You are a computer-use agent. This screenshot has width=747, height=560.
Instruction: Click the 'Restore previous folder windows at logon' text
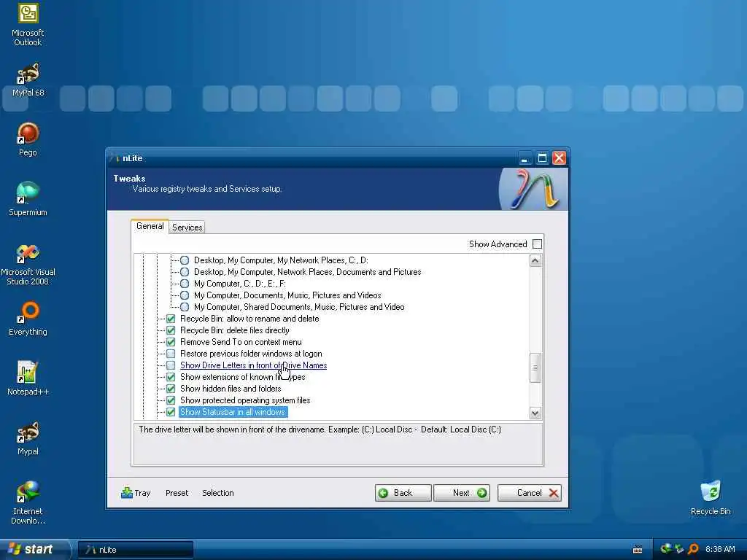[251, 354]
